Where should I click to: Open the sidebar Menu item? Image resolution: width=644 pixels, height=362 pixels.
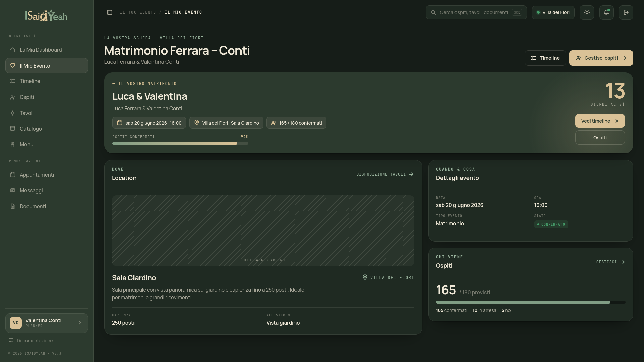pos(46,144)
